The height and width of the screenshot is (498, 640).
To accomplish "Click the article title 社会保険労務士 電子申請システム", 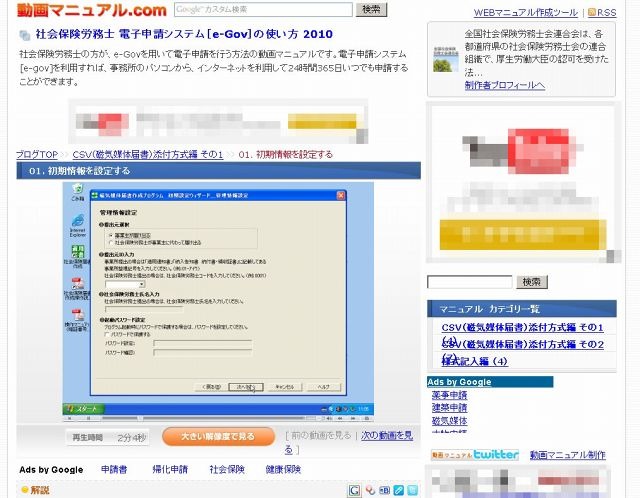I will pyautogui.click(x=184, y=34).
